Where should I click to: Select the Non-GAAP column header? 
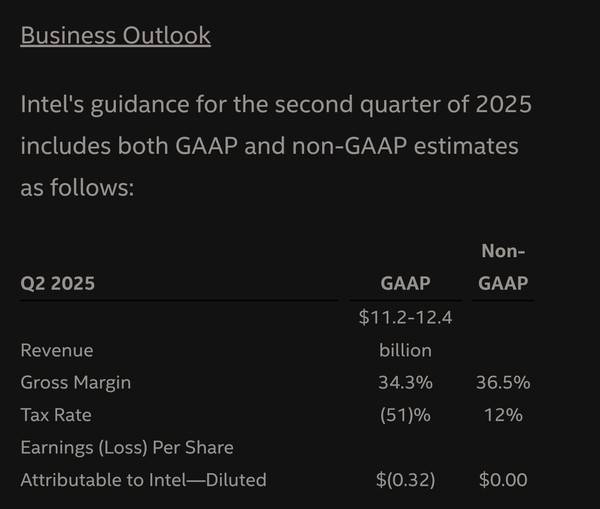(x=503, y=267)
